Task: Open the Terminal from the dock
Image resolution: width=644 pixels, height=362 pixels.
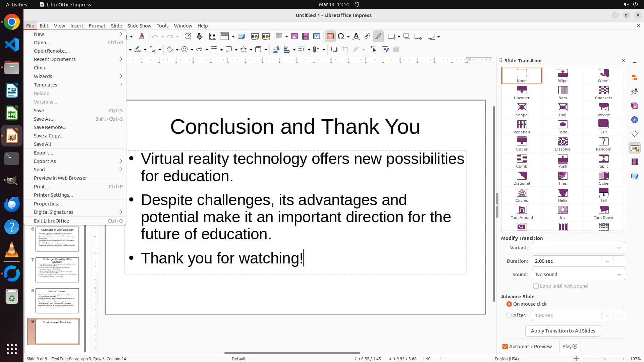Action: point(12,159)
